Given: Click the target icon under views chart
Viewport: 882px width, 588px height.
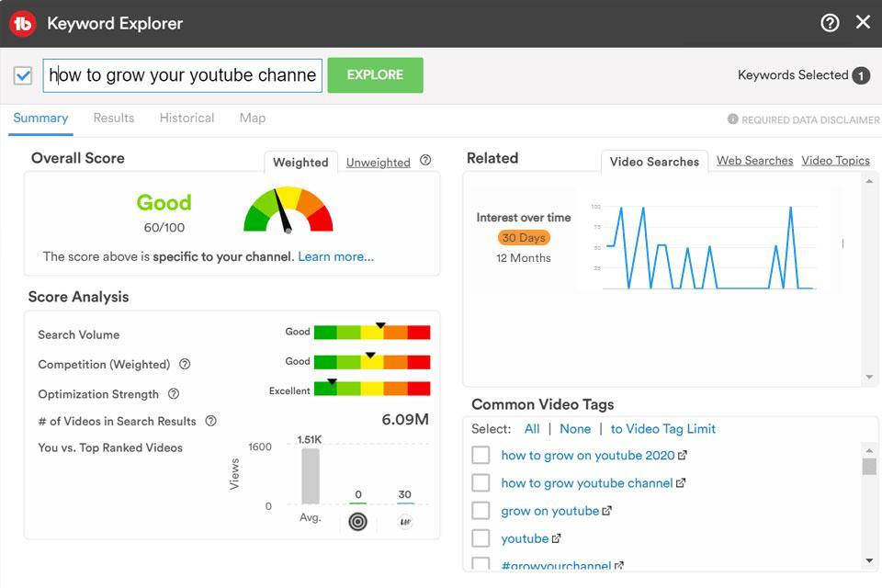Looking at the screenshot, I should tap(357, 522).
